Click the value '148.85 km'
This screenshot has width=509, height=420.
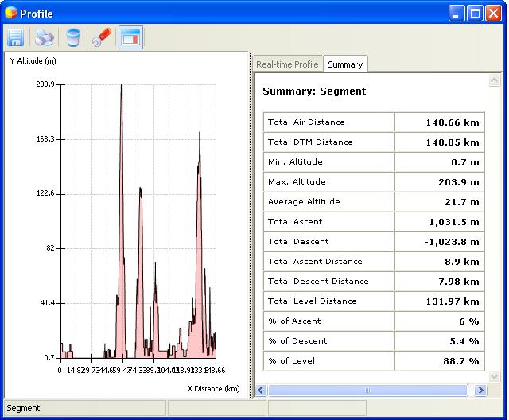coord(453,142)
